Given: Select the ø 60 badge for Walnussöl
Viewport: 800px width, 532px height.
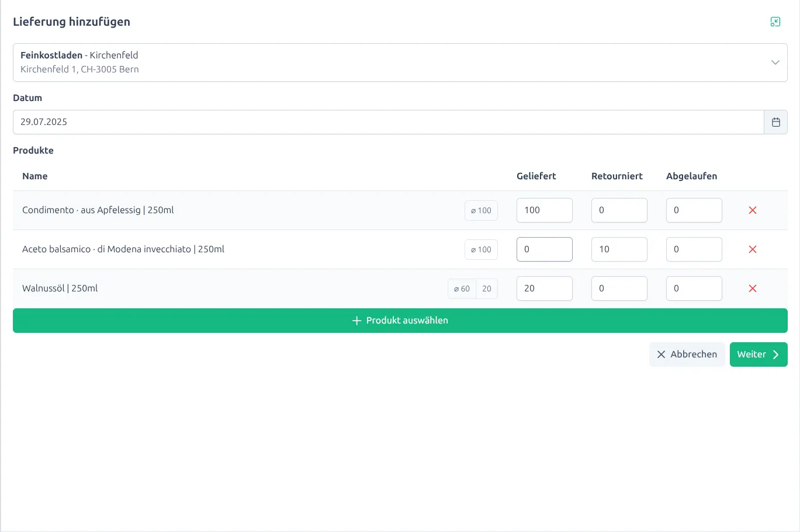Looking at the screenshot, I should pos(461,288).
